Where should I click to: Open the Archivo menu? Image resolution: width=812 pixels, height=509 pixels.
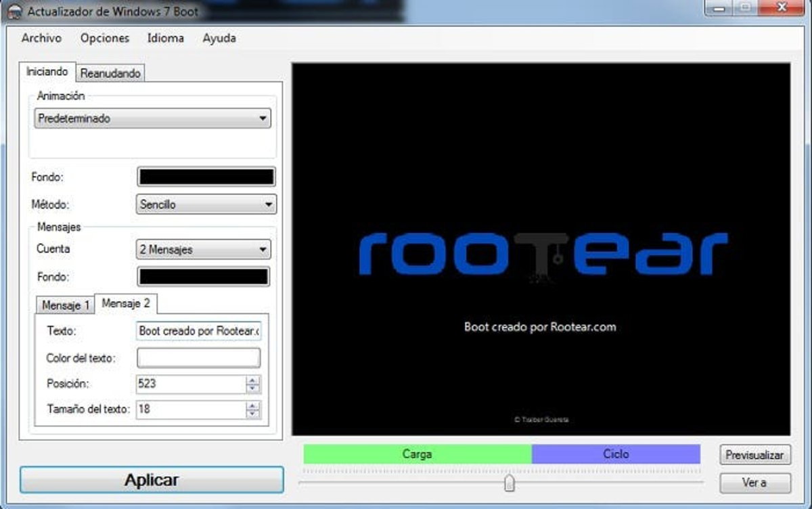coord(41,39)
